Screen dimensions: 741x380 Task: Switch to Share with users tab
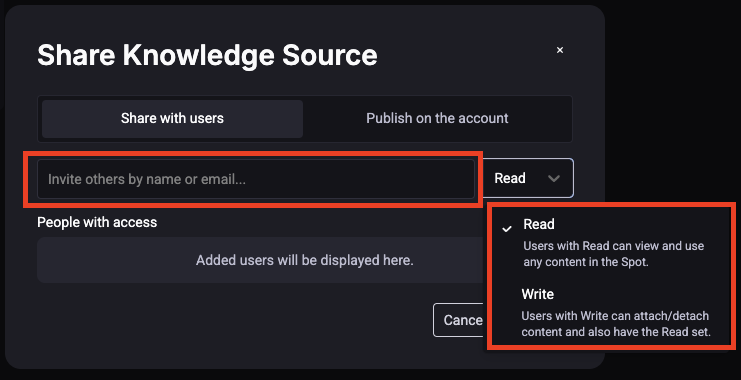click(x=172, y=119)
